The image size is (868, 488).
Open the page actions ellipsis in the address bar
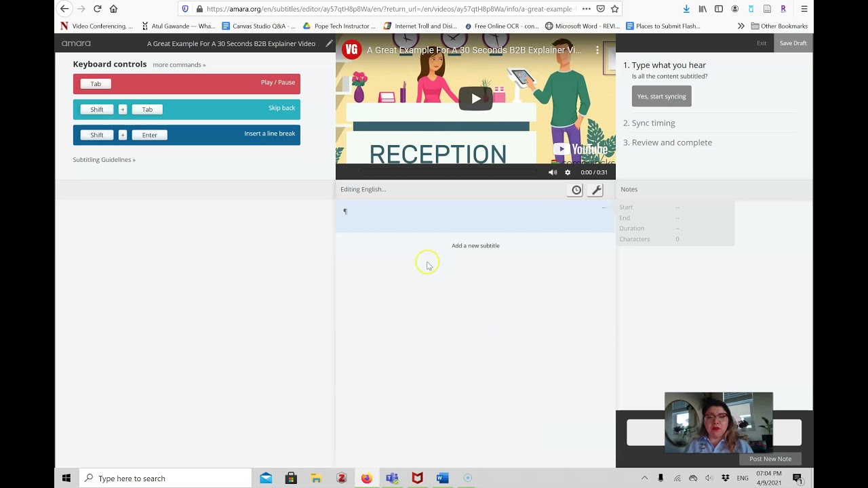pyautogui.click(x=586, y=9)
